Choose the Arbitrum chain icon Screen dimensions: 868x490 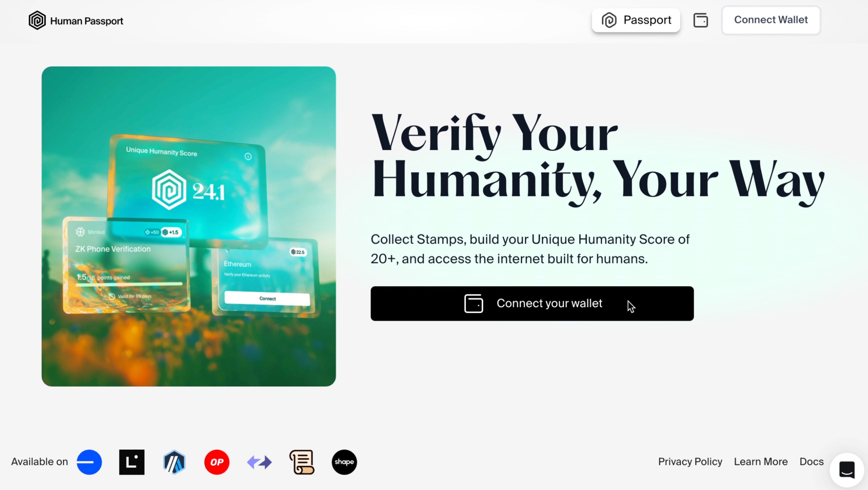[x=174, y=462]
